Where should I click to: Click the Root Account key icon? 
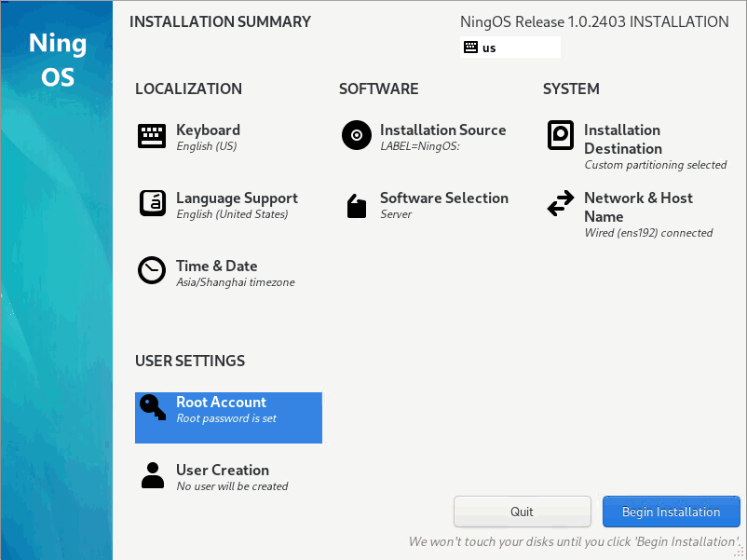[153, 407]
